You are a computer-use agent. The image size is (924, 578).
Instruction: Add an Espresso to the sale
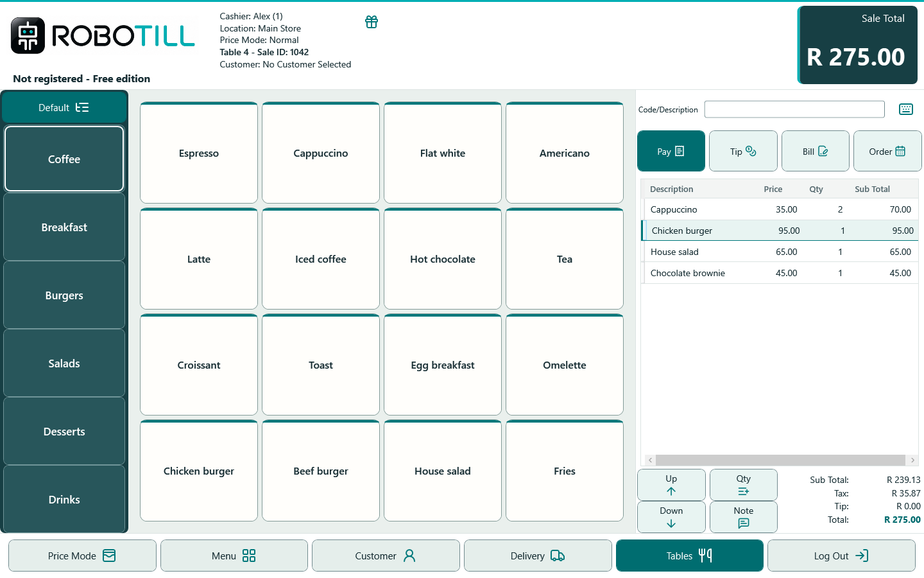click(x=199, y=153)
